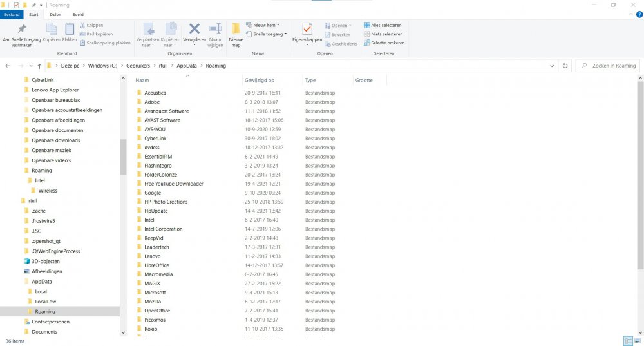The width and height of the screenshot is (644, 346).
Task: Go up one folder with up arrow
Action: point(39,66)
